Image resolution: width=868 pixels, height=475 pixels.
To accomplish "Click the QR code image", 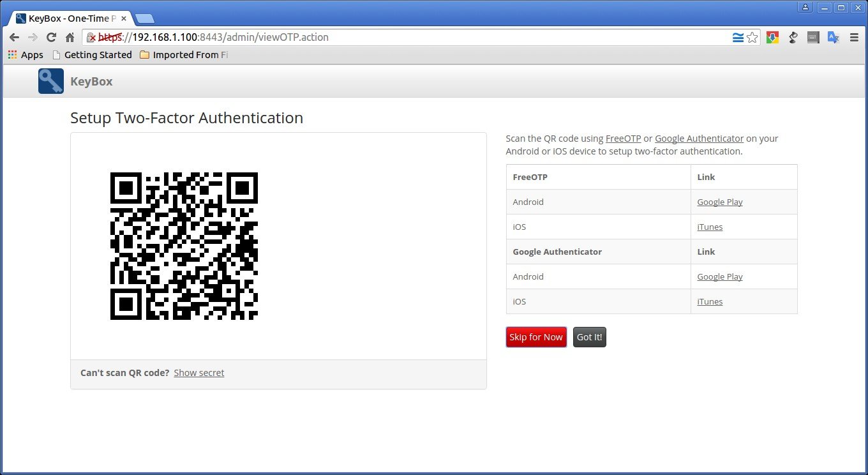I will coord(184,246).
